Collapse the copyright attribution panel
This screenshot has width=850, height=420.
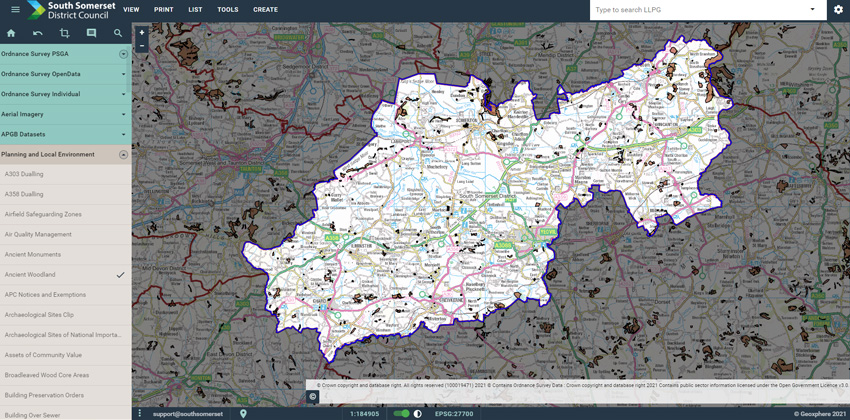pyautogui.click(x=313, y=397)
